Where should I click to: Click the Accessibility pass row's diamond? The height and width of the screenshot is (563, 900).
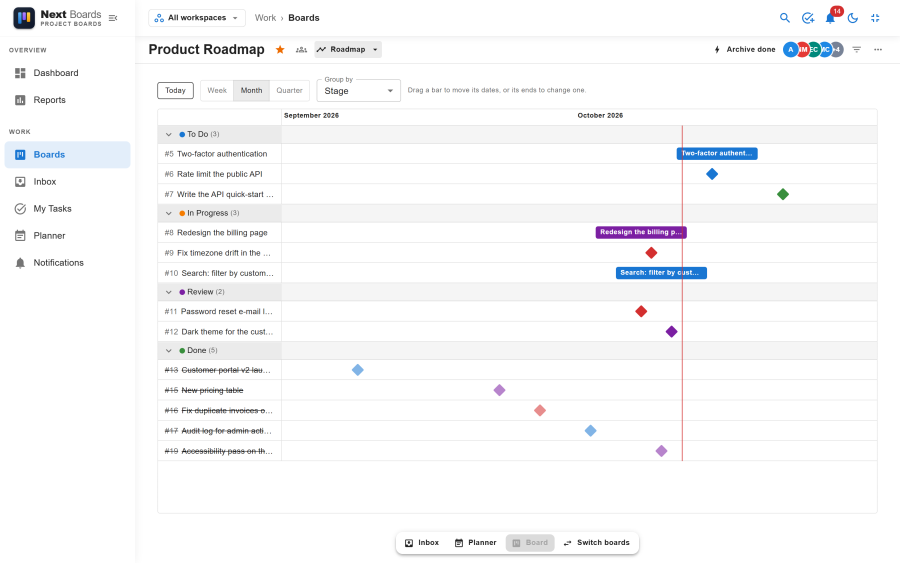pyautogui.click(x=661, y=451)
